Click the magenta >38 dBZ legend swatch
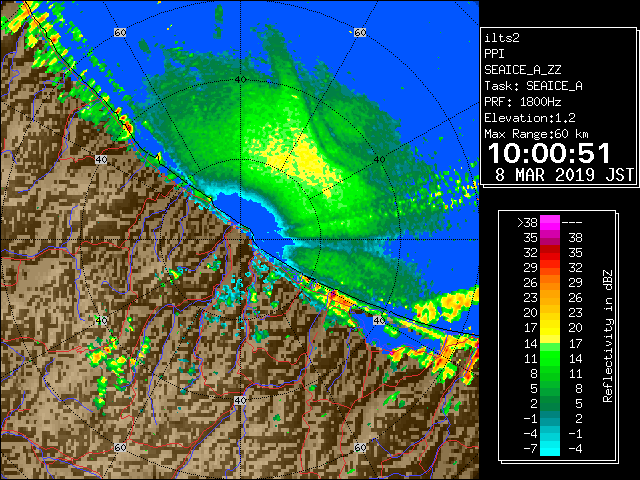Image resolution: width=640 pixels, height=480 pixels. (550, 223)
